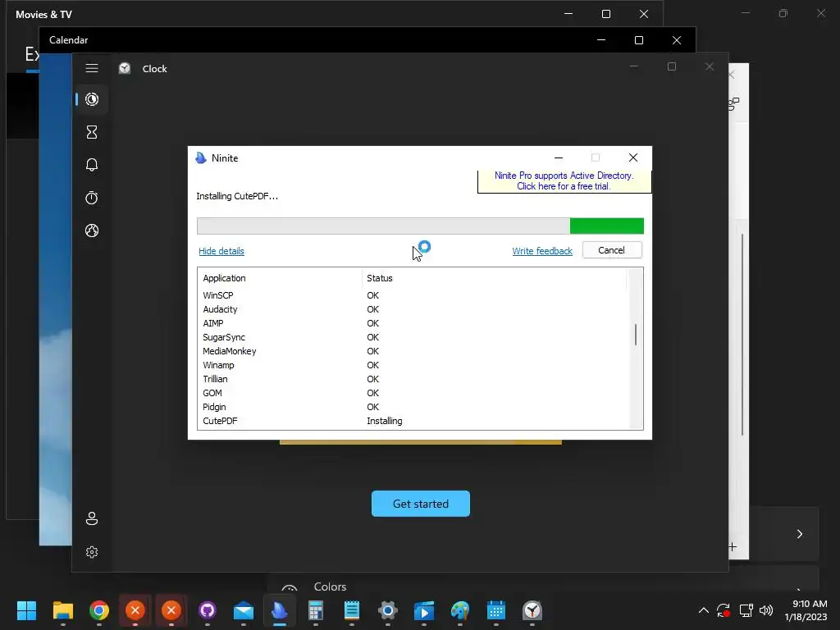Screen dimensions: 840x630
Task: Open network status tray icon
Action: [746, 610]
